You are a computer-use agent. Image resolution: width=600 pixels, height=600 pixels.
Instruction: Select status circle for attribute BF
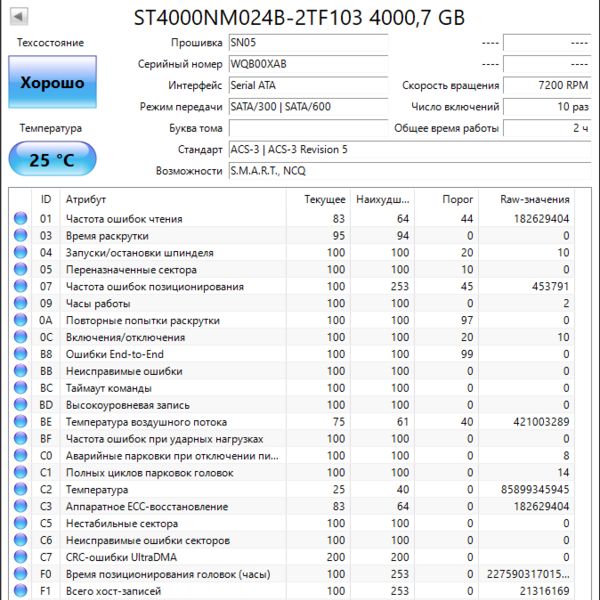pos(21,439)
